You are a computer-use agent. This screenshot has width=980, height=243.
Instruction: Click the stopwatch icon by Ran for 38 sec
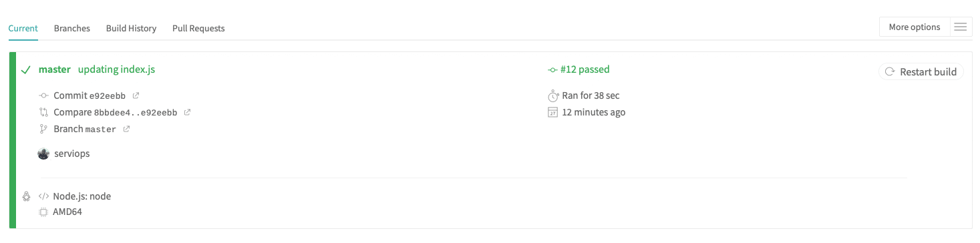[552, 95]
